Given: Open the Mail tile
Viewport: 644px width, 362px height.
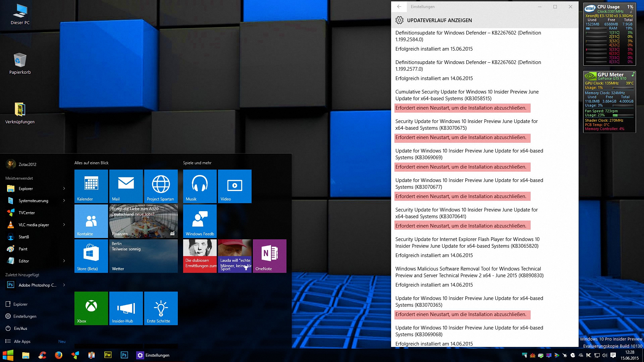Looking at the screenshot, I should [126, 186].
